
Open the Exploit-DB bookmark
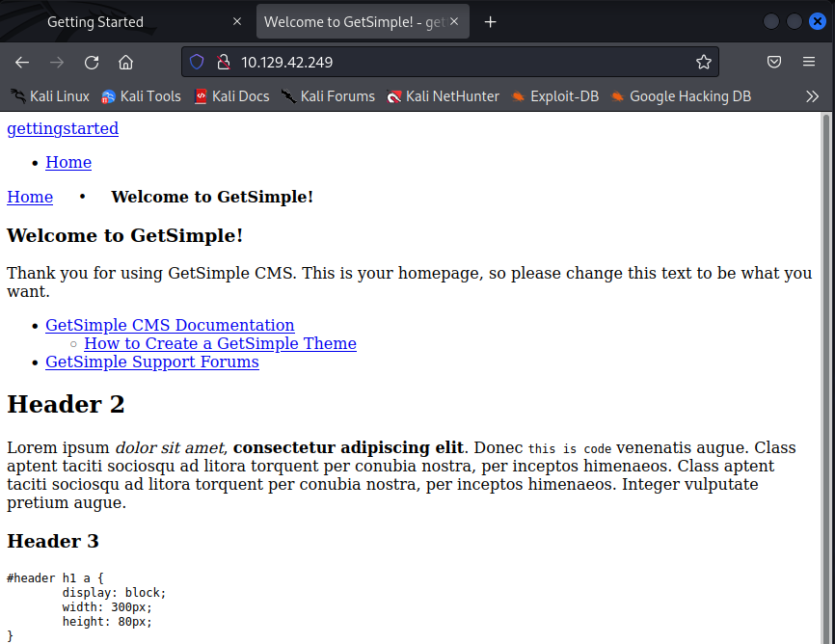(554, 96)
